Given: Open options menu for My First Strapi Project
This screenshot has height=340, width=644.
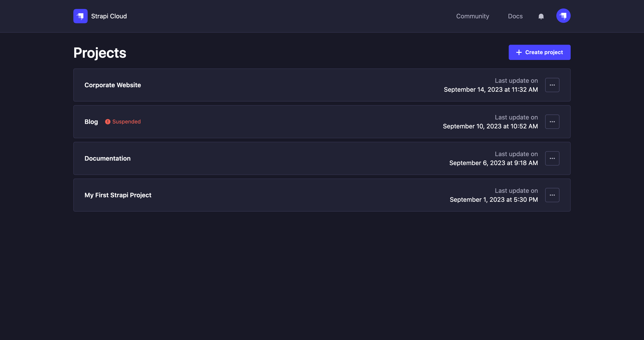Looking at the screenshot, I should point(552,195).
